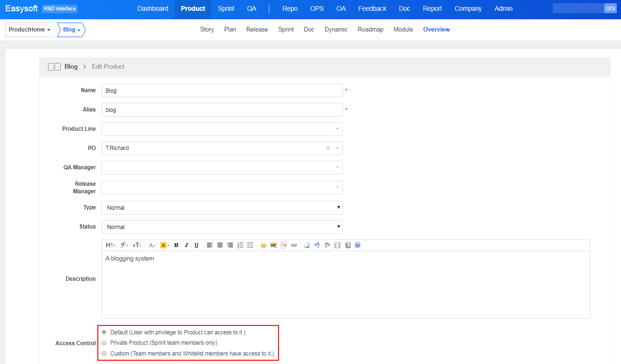Expand the Status dropdown

(222, 227)
